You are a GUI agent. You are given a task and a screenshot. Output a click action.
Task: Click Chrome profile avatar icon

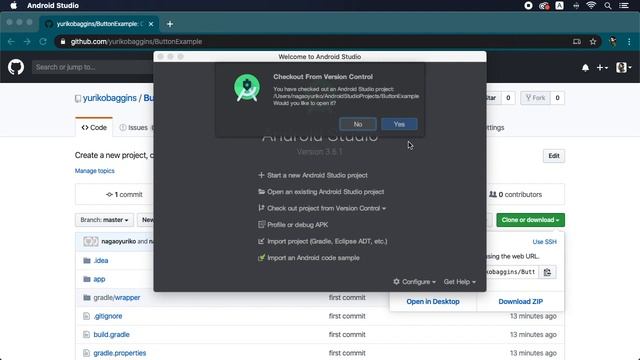tap(613, 42)
